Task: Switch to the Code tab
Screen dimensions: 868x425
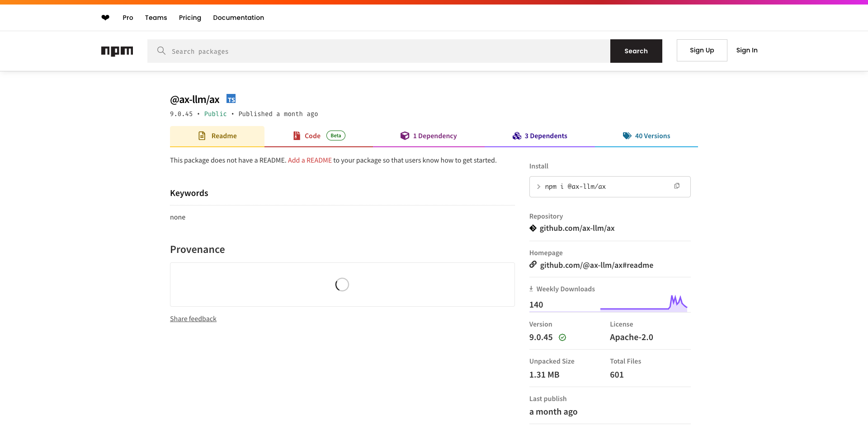Action: click(x=319, y=136)
